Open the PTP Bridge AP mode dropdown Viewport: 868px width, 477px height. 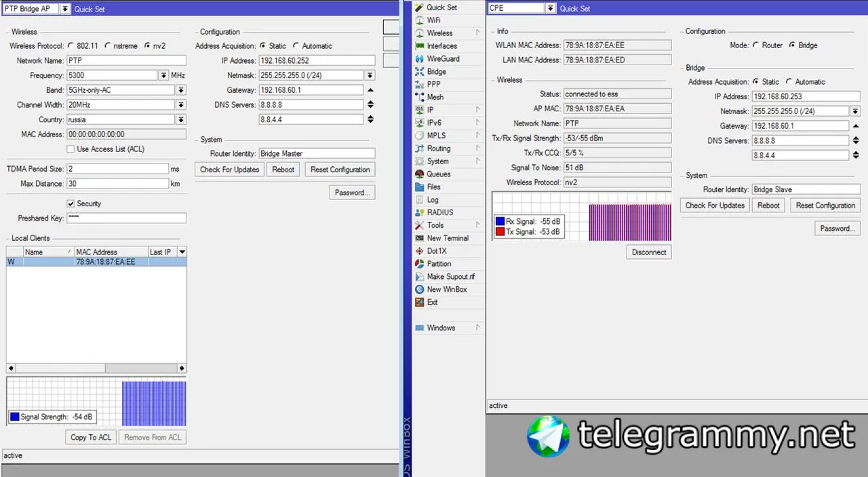point(65,9)
